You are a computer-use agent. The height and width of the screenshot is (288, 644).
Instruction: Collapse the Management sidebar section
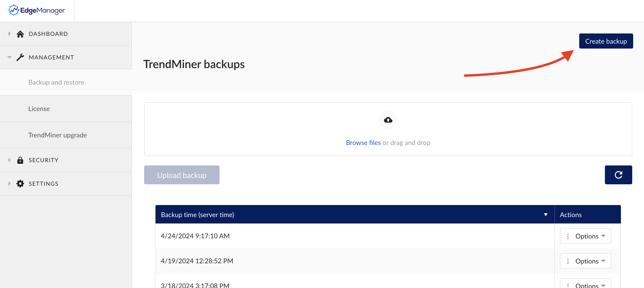(x=9, y=57)
